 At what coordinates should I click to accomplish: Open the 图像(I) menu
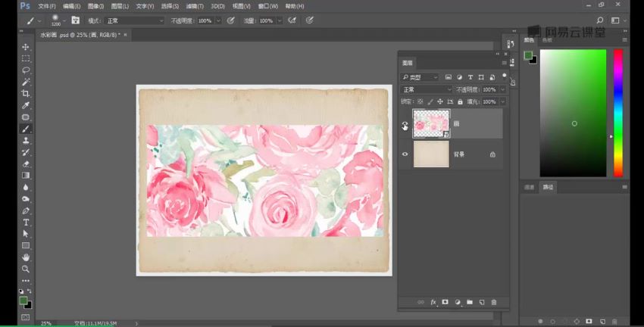point(95,6)
